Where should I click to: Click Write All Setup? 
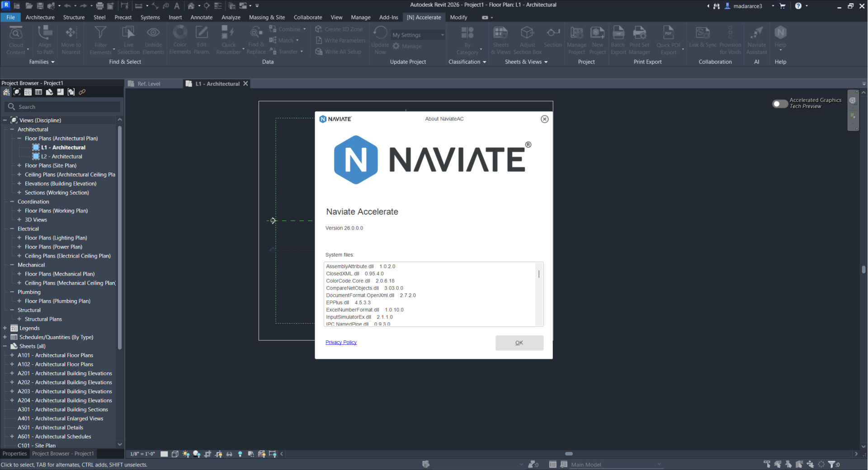[338, 52]
